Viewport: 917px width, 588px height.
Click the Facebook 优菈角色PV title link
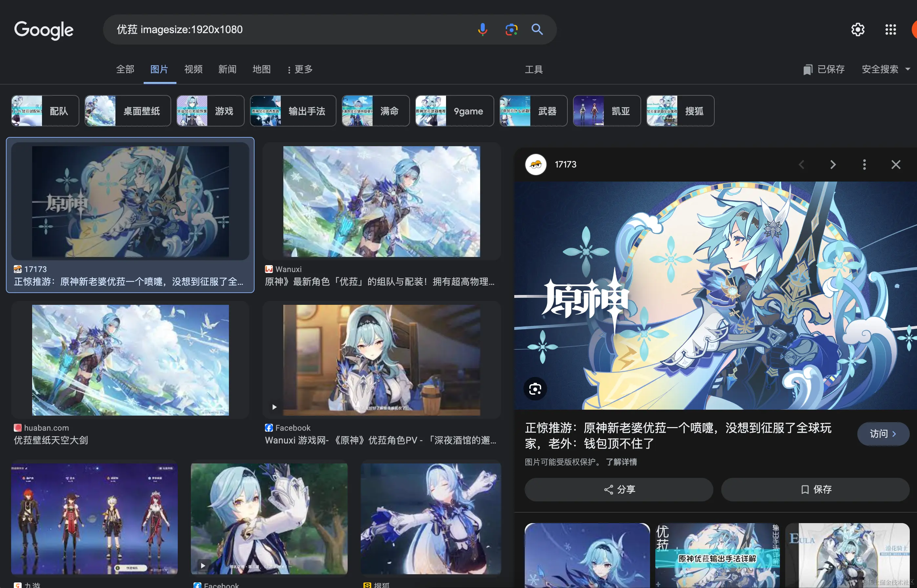click(x=380, y=440)
